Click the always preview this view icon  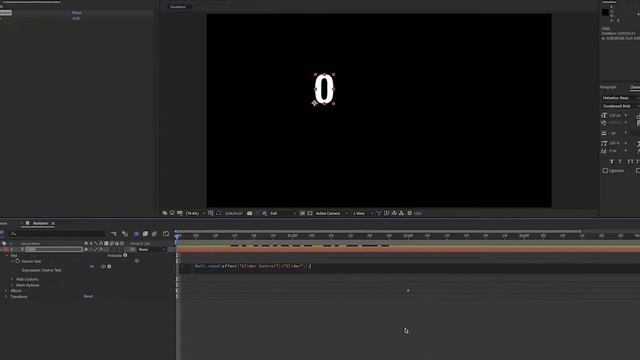[x=165, y=213]
